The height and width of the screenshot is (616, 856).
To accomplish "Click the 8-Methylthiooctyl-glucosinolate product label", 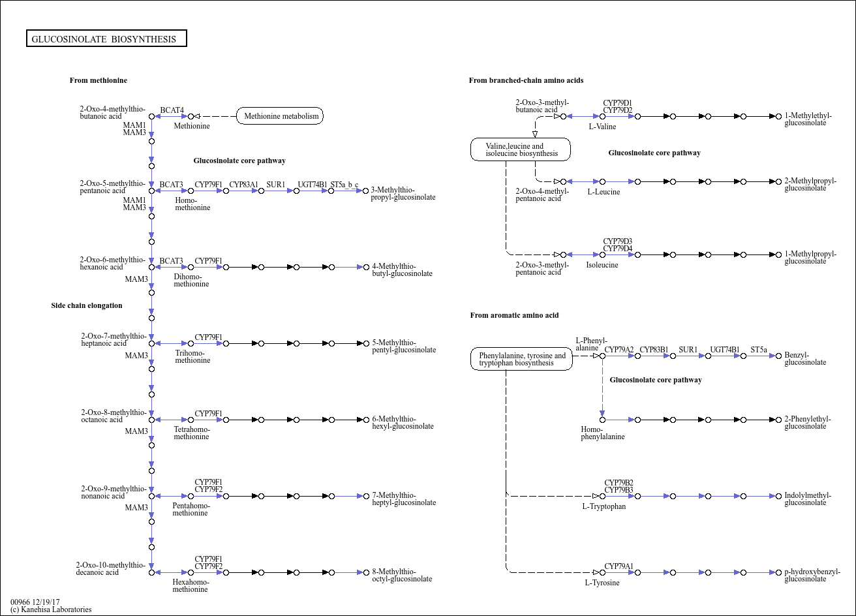I will tap(402, 575).
